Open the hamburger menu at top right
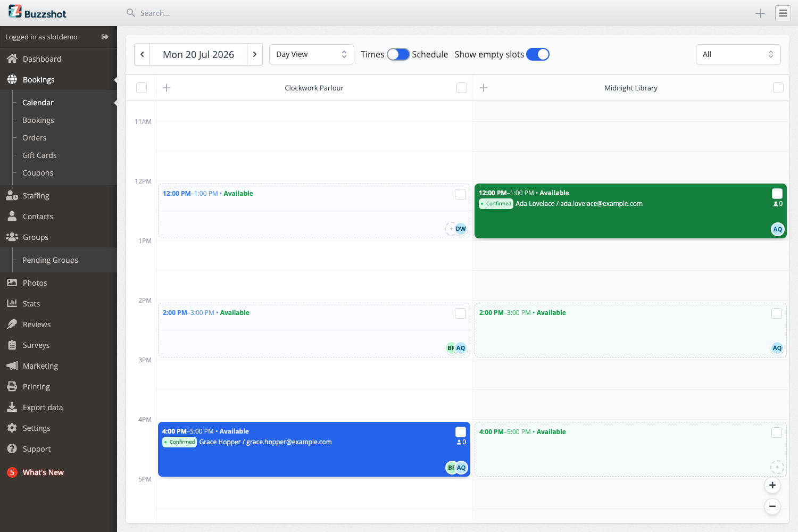Screen dimensions: 798x532 click(x=783, y=13)
